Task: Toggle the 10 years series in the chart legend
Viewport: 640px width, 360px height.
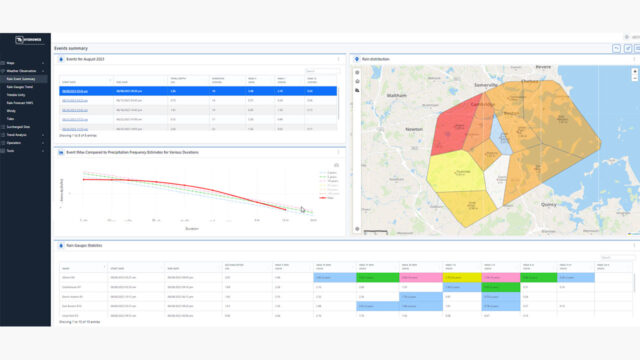Action: click(329, 181)
